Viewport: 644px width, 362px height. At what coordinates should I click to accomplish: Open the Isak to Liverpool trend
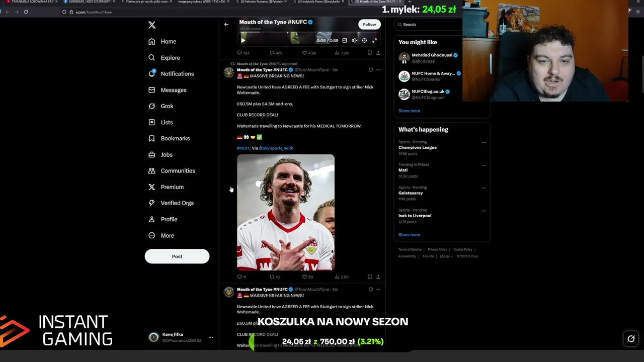tap(415, 216)
